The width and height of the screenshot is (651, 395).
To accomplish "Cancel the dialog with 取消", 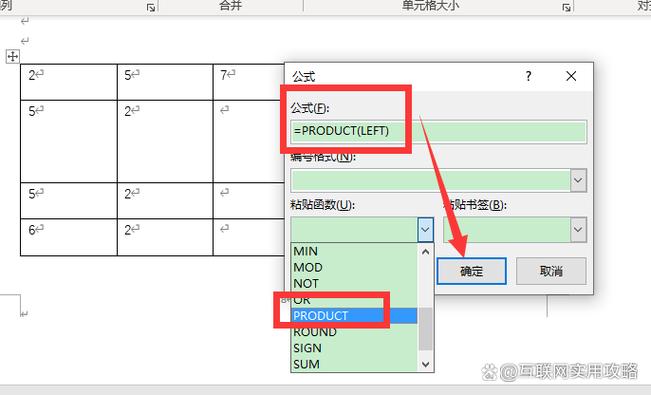I will tap(551, 271).
